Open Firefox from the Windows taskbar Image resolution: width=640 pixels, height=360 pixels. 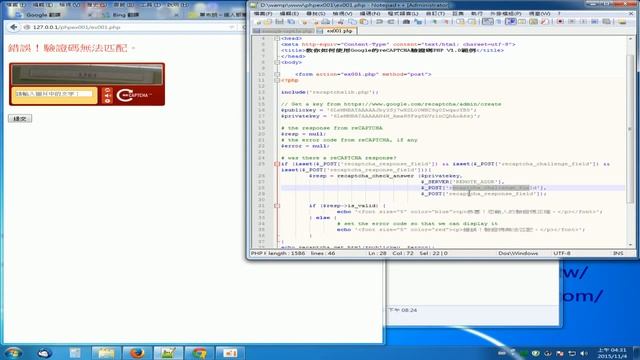[x=137, y=353]
